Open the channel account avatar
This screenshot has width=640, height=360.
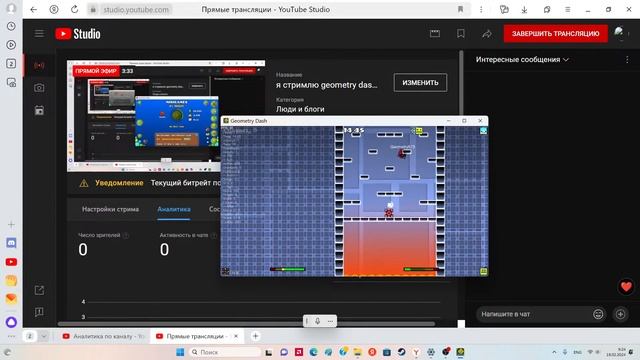pos(619,33)
